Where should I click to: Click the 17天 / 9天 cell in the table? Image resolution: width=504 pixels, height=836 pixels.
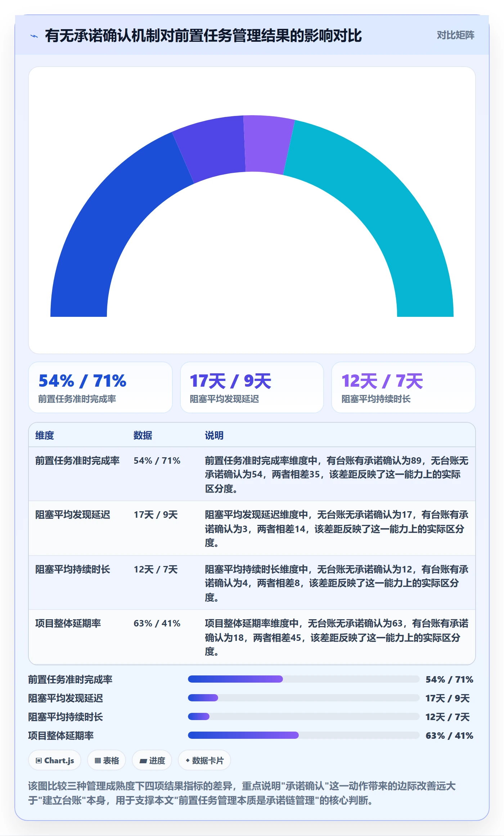(x=156, y=514)
